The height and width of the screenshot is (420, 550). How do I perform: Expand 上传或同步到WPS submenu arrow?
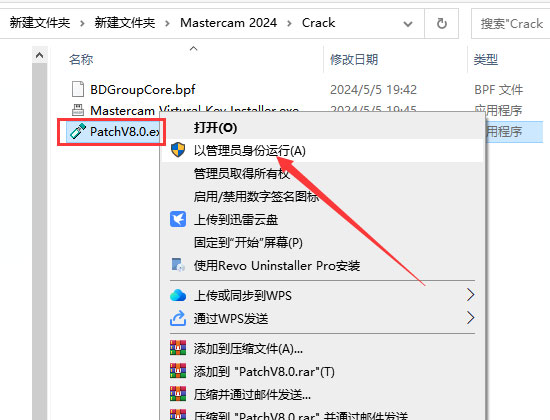pos(470,295)
